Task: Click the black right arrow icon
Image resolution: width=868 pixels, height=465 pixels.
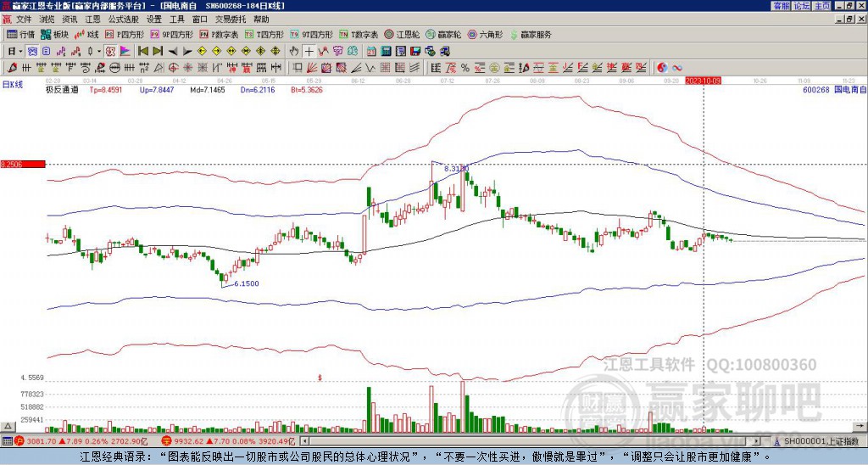Action: (187, 52)
